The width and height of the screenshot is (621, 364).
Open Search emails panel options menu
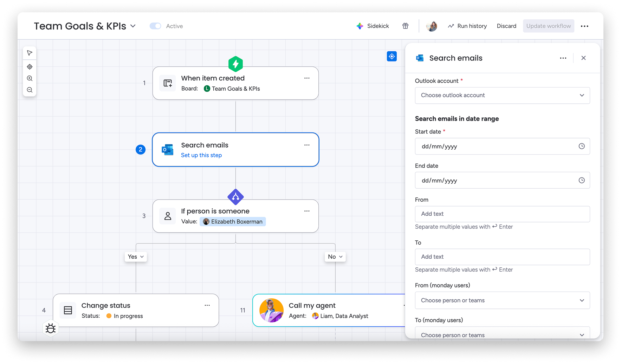pyautogui.click(x=563, y=58)
